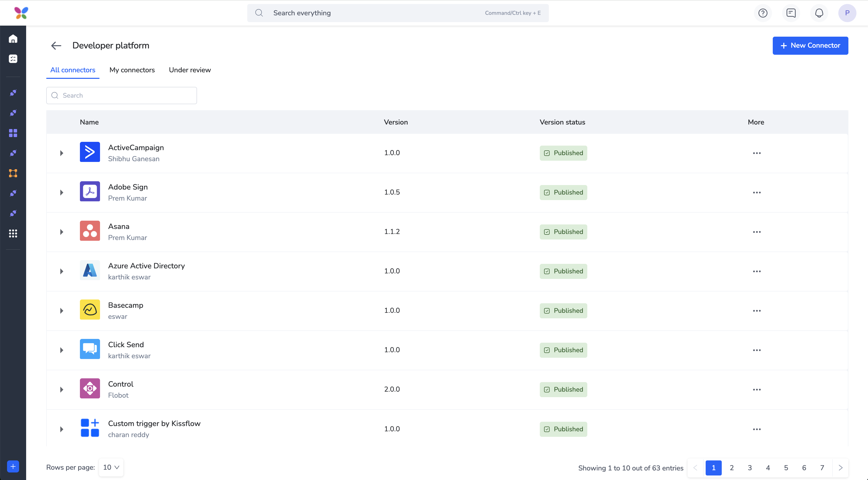Click the blue plus button in sidebar

click(x=13, y=466)
